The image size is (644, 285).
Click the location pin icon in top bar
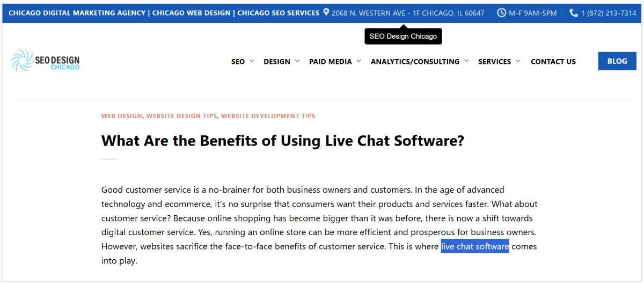tap(326, 12)
